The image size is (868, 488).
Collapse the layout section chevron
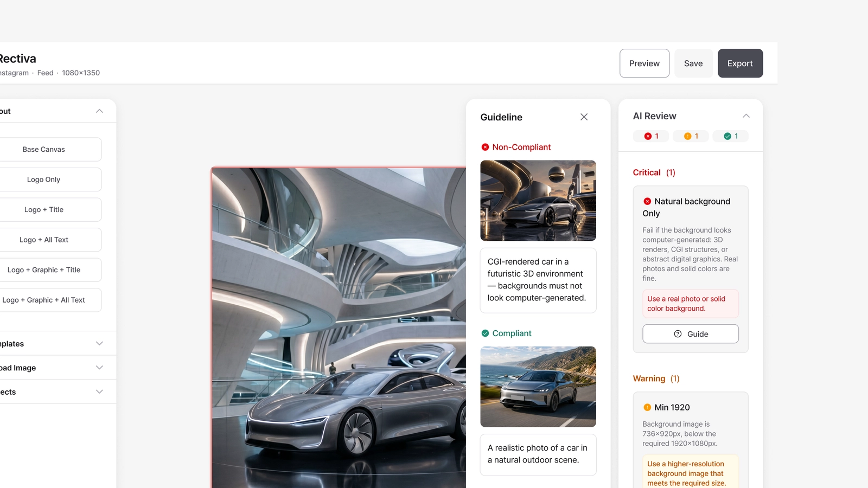99,111
